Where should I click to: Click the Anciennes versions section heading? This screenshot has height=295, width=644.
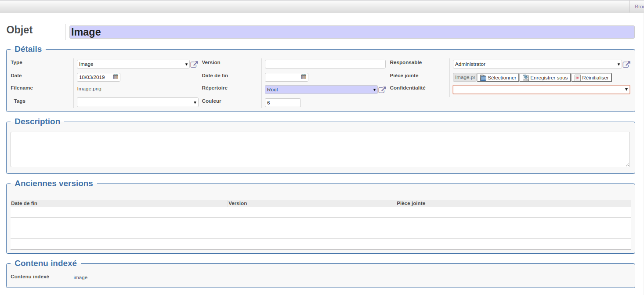(x=54, y=183)
